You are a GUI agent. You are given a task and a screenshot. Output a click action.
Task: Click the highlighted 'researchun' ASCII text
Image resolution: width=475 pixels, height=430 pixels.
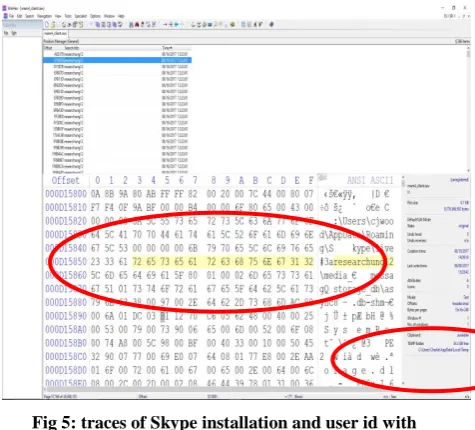point(359,262)
